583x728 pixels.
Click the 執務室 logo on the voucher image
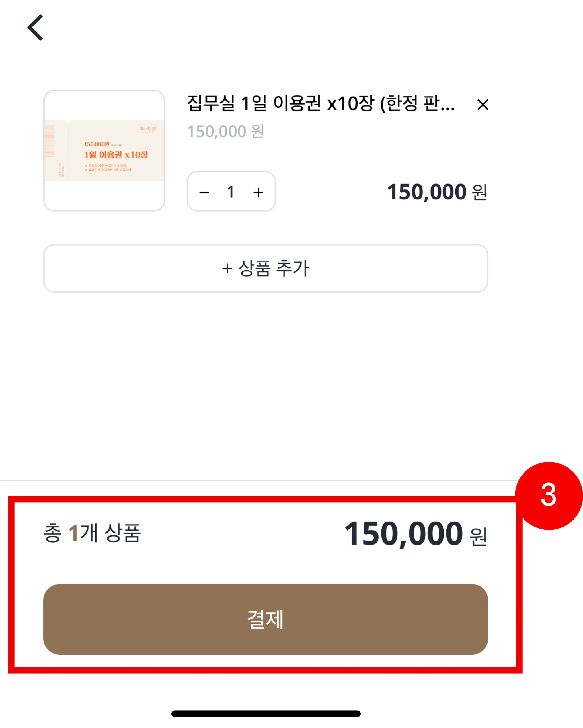tap(148, 129)
